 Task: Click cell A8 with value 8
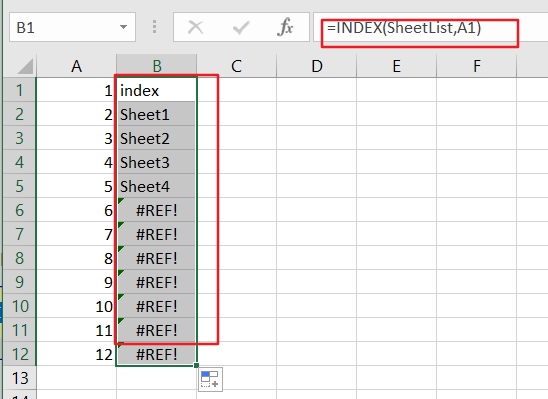(76, 258)
